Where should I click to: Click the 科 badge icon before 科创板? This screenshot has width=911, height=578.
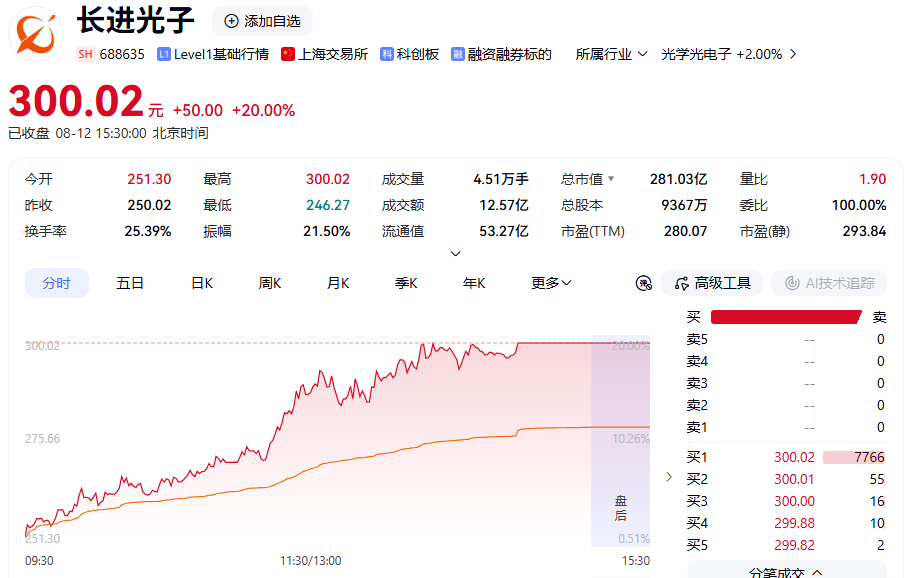coord(387,54)
